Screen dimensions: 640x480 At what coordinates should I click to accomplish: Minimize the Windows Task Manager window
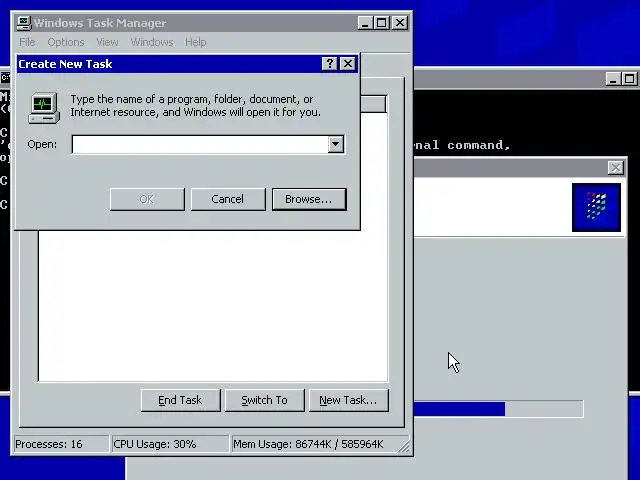click(x=365, y=23)
